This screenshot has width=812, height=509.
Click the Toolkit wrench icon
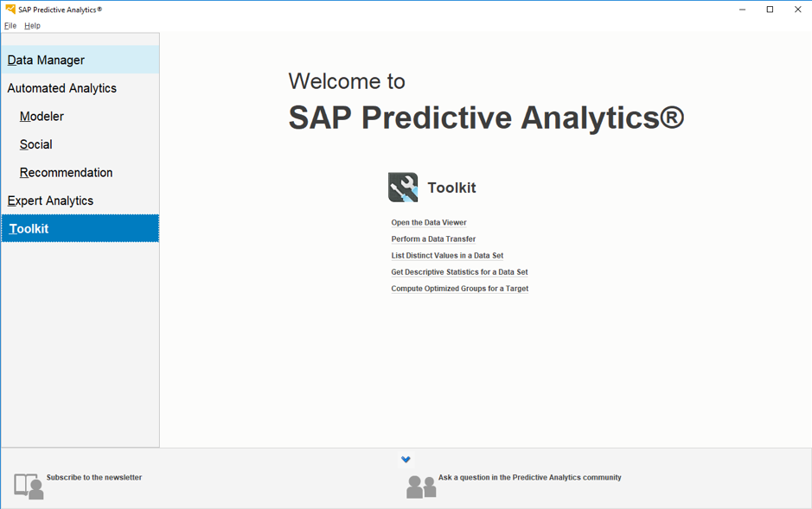pyautogui.click(x=403, y=187)
